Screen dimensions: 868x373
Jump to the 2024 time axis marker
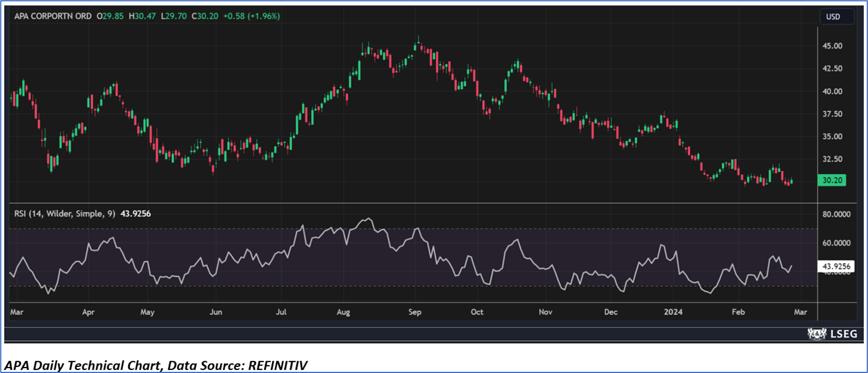pyautogui.click(x=673, y=312)
